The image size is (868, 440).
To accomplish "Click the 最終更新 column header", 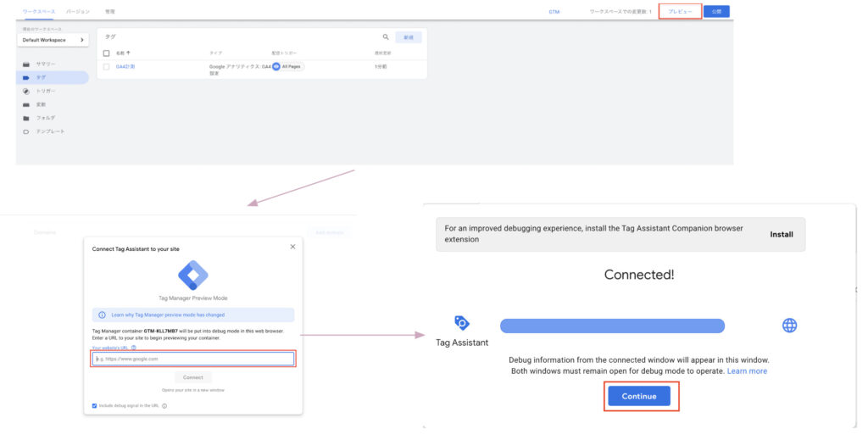I will pyautogui.click(x=382, y=53).
